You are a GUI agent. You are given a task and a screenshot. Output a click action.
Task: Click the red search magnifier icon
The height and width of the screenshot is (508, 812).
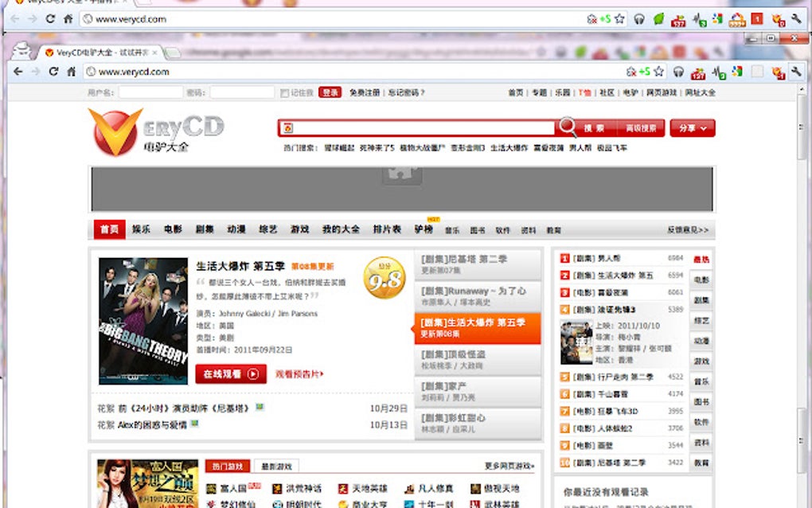(567, 127)
